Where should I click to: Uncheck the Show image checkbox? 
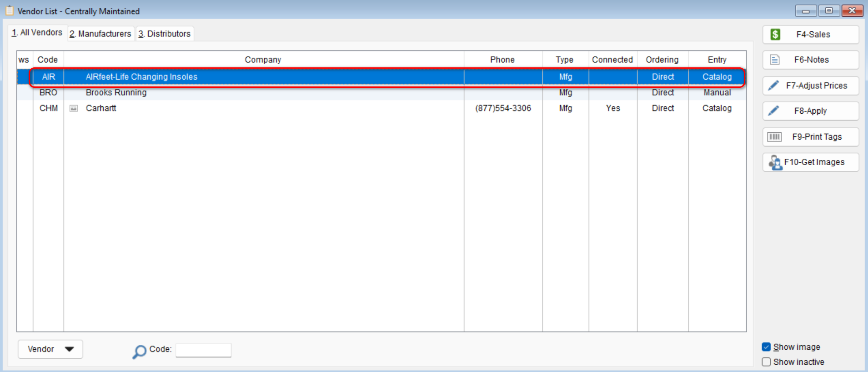click(x=766, y=347)
